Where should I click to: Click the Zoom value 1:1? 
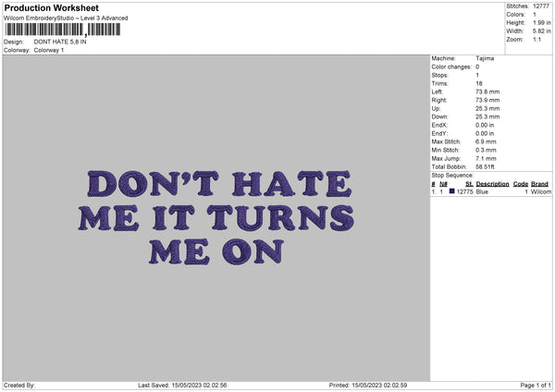tap(536, 39)
